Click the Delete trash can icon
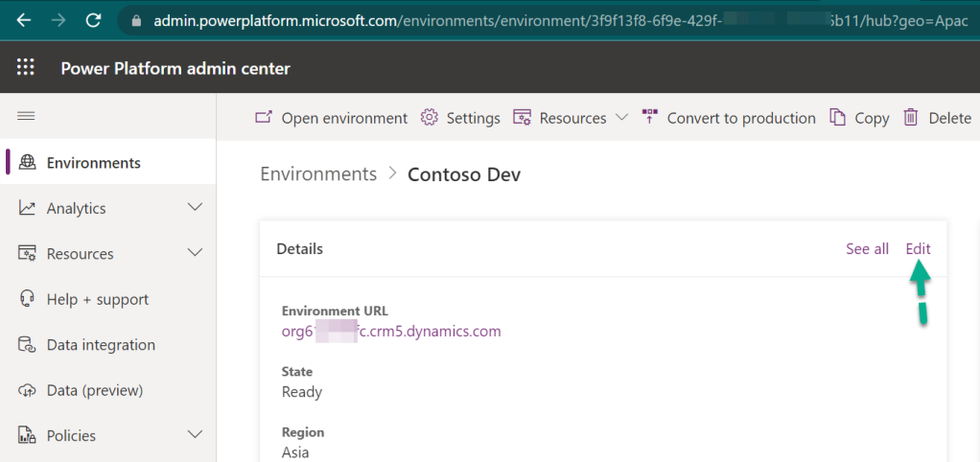980x462 pixels. [911, 117]
